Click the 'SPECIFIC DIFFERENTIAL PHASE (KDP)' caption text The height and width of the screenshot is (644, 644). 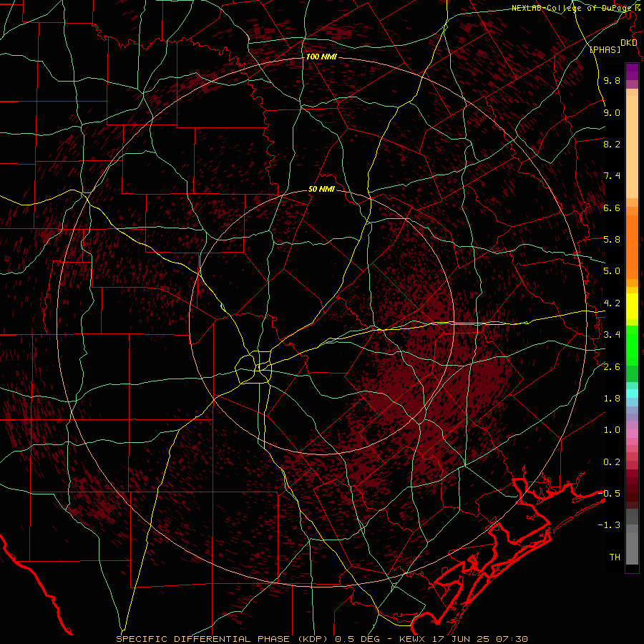[x=224, y=639]
